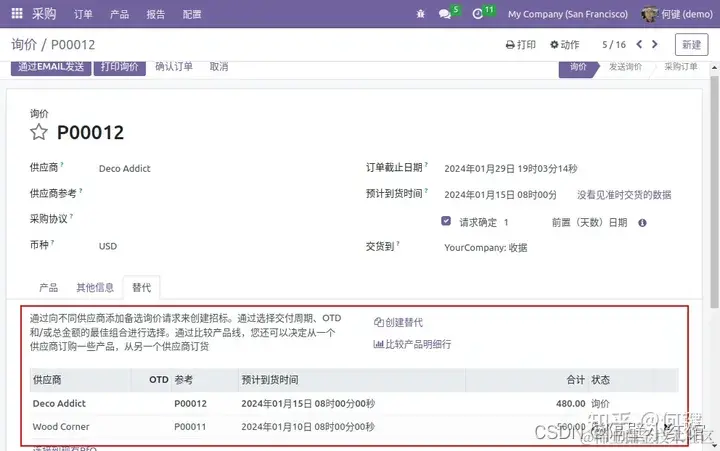Image resolution: width=720 pixels, height=451 pixels.
Task: Select the 询价 status stage
Action: (579, 67)
